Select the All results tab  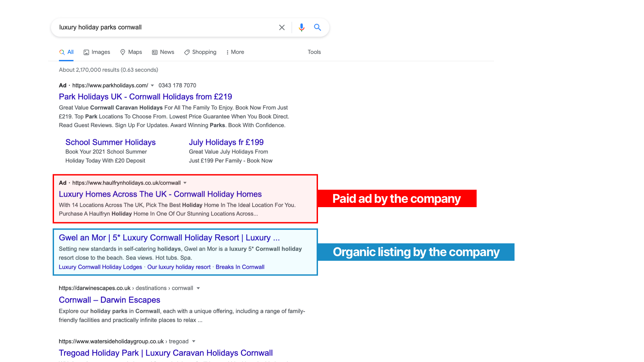click(x=66, y=52)
